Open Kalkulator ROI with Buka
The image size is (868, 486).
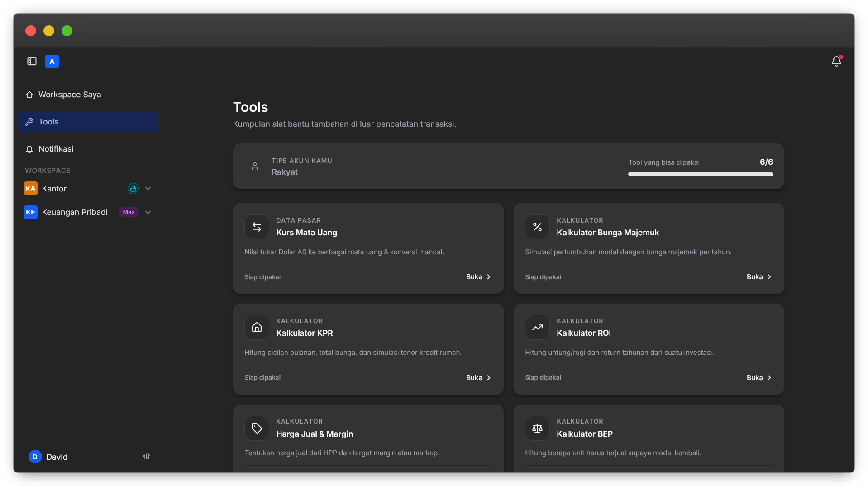coord(759,378)
